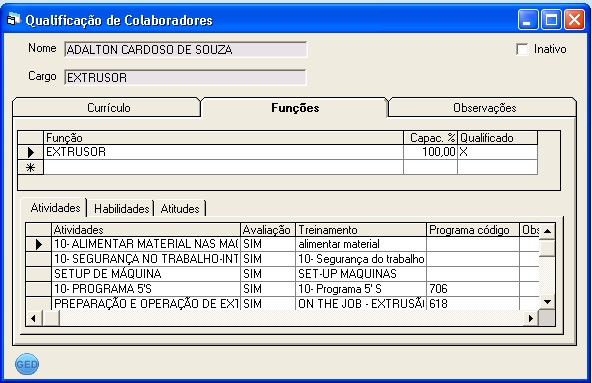This screenshot has width=592, height=383.
Task: Click the activities grid scroll up arrow
Action: (547, 231)
